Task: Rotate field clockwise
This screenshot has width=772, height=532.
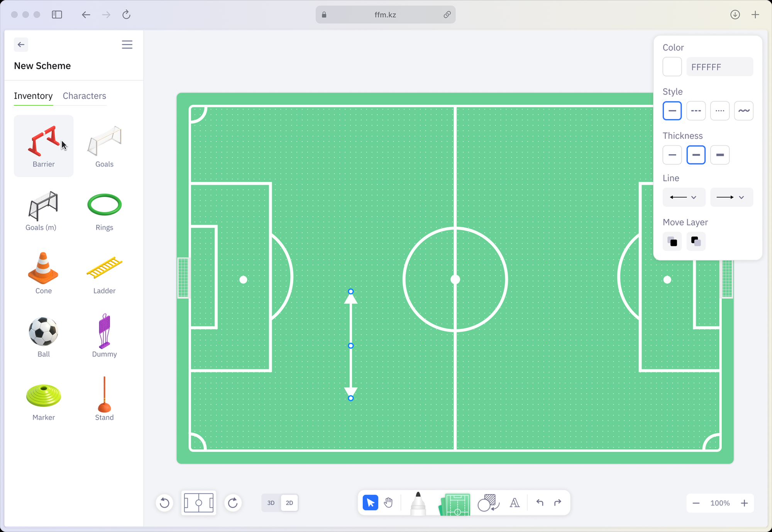Action: click(x=233, y=503)
